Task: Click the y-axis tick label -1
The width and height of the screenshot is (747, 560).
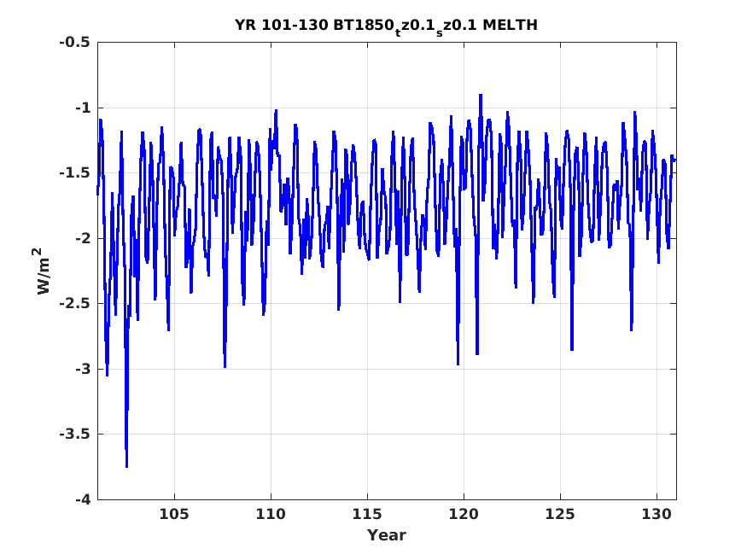Action: [83, 108]
